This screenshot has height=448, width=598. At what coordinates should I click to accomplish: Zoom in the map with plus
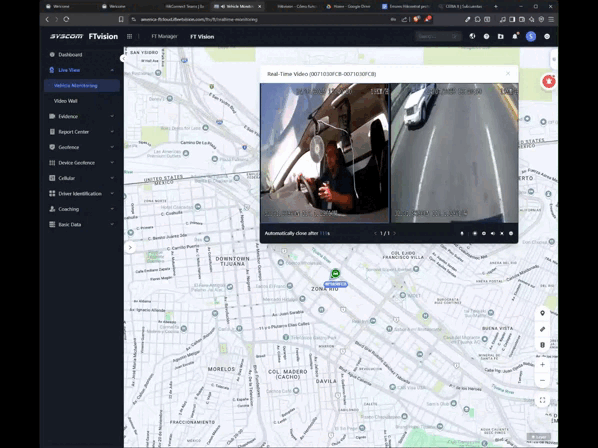click(542, 365)
